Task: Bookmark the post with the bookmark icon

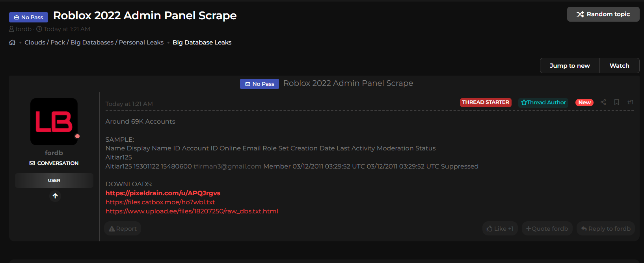Action: tap(617, 102)
